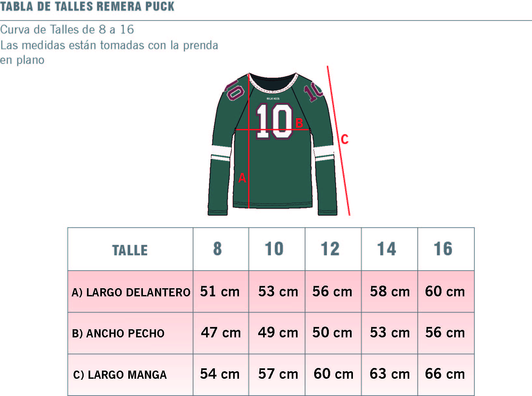Click the 10 on the left sleeve

click(234, 90)
